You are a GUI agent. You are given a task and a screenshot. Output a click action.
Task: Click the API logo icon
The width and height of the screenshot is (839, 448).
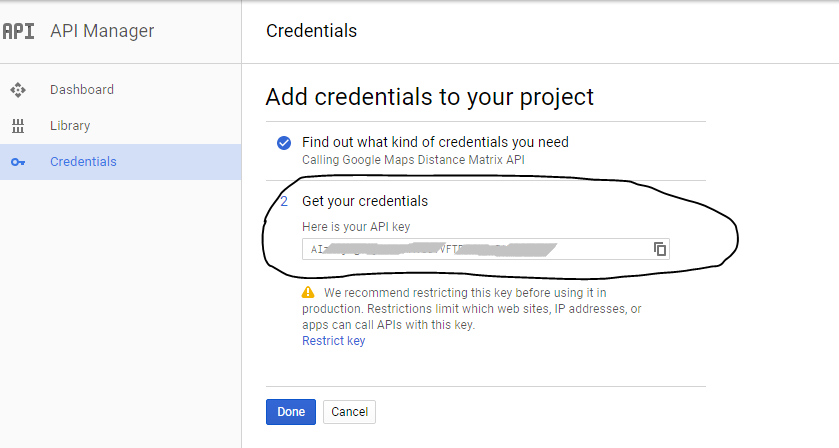pos(18,31)
